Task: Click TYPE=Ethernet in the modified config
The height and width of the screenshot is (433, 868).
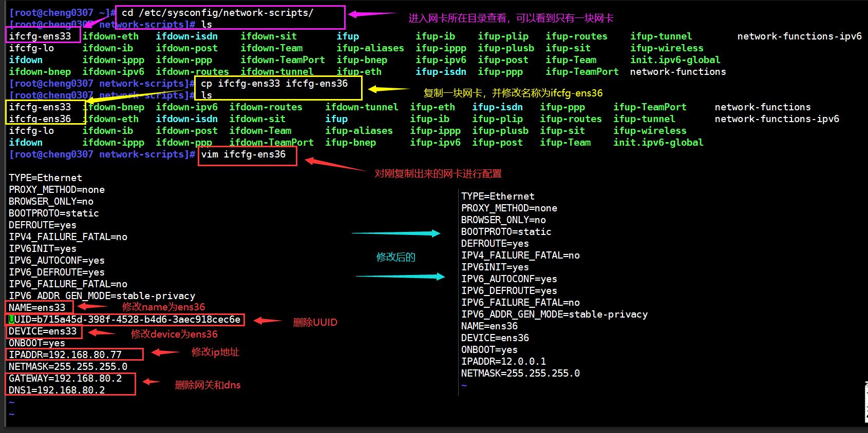Action: coord(498,196)
